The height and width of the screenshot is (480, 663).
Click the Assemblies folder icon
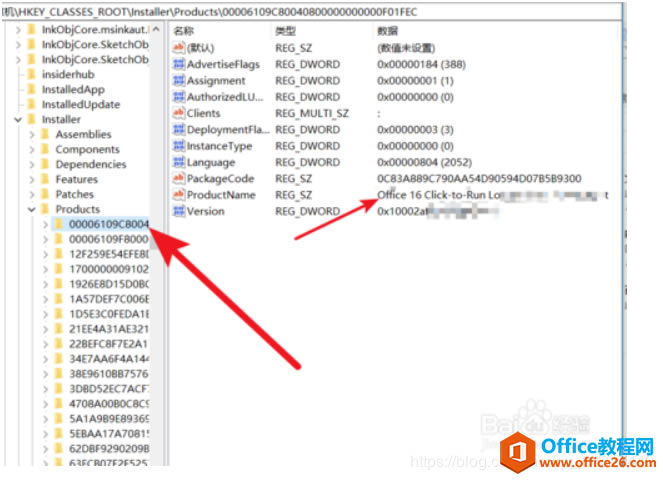[x=45, y=134]
